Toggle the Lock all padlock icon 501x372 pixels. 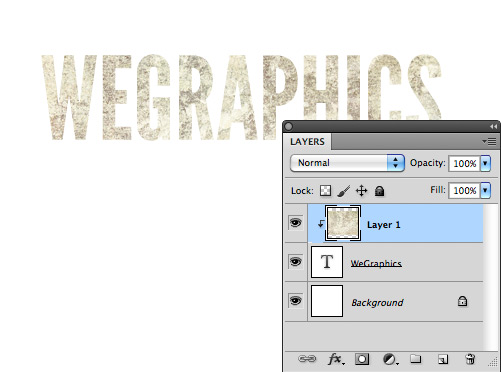(x=379, y=191)
